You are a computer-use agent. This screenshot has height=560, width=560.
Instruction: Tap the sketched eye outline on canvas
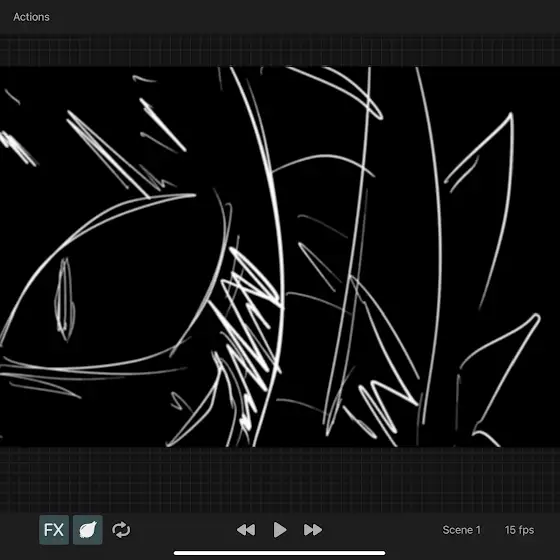pyautogui.click(x=114, y=282)
